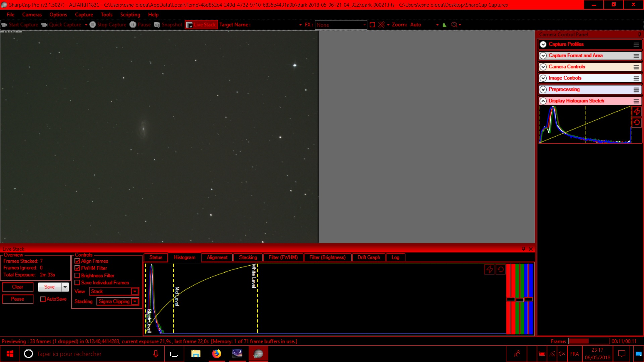Open the Scripting menu
Screen dimensions: 644x362
(x=130, y=15)
